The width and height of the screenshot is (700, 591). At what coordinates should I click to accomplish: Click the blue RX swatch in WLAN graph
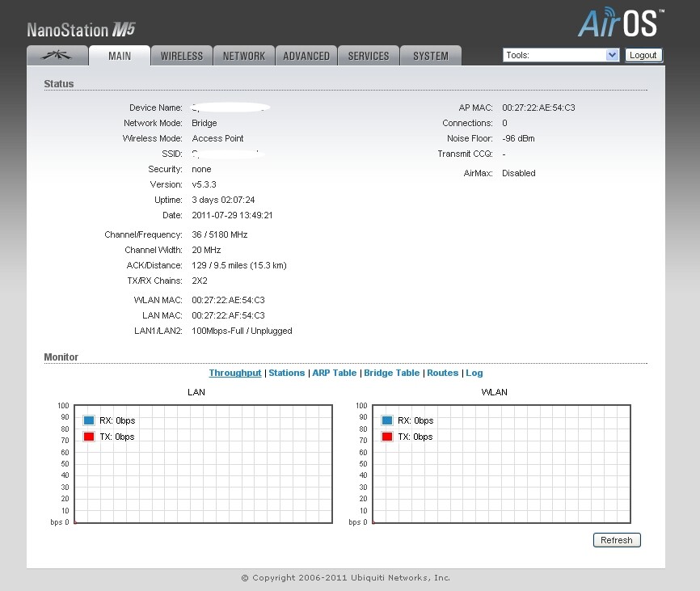(387, 420)
